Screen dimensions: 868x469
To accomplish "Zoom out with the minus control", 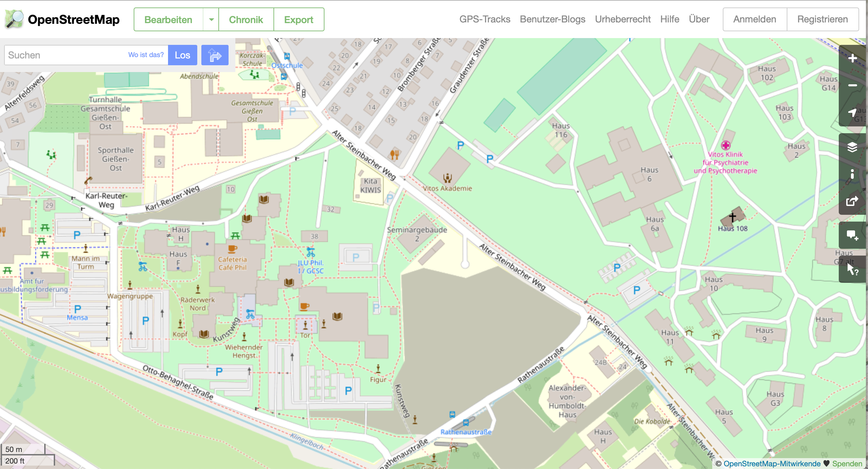I will (852, 85).
